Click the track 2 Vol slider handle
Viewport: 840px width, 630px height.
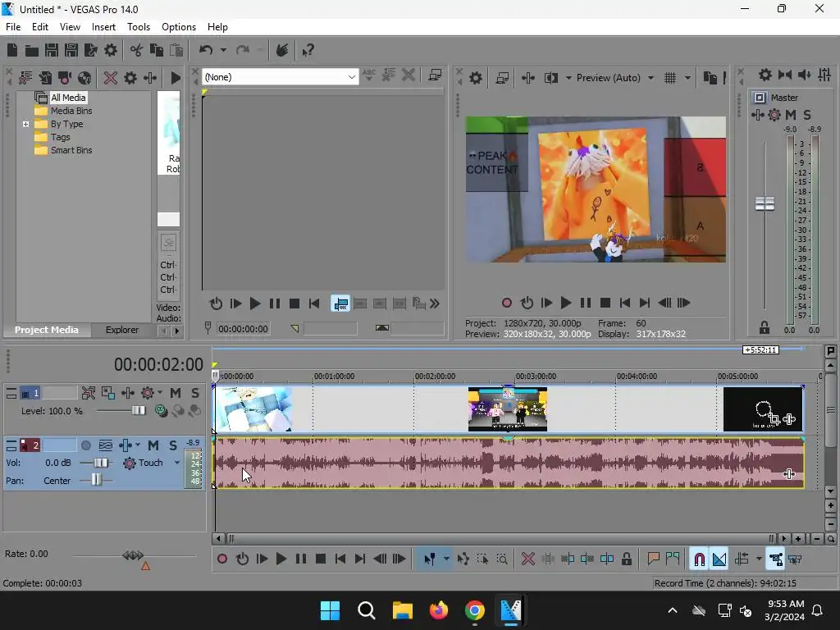(101, 463)
